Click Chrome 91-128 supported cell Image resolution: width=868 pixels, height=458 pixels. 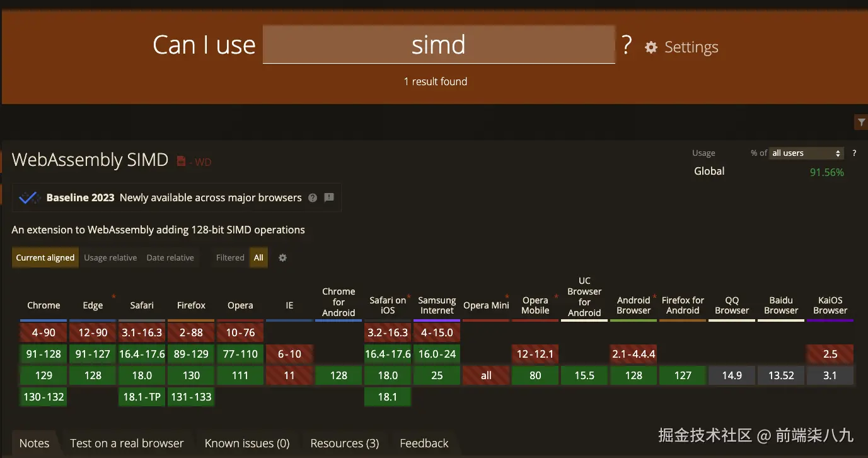pos(43,354)
